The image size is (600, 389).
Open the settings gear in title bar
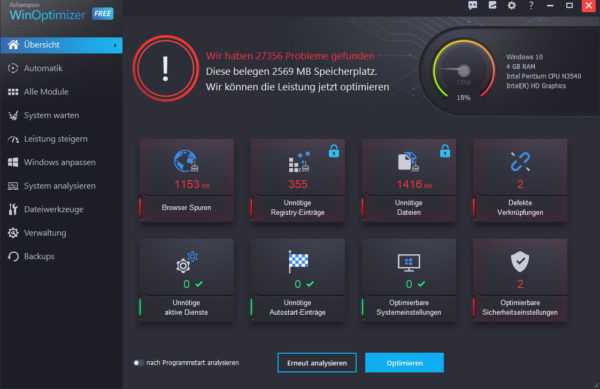pos(512,6)
